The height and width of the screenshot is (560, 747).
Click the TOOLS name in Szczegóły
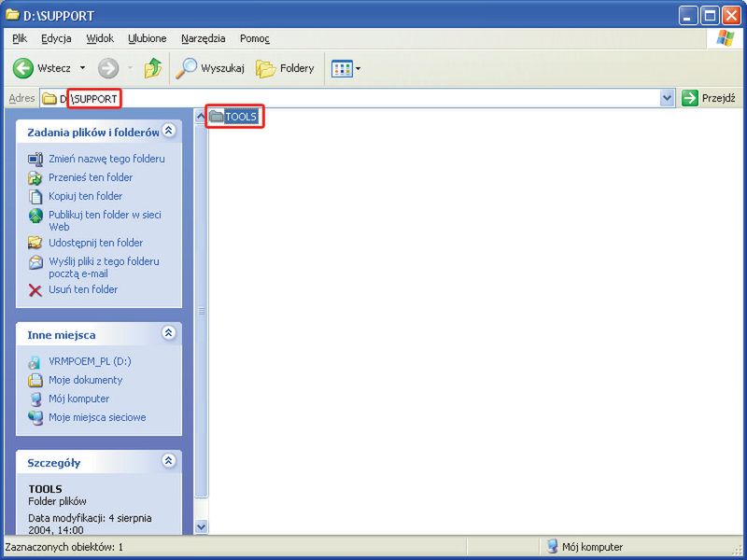pyautogui.click(x=45, y=488)
